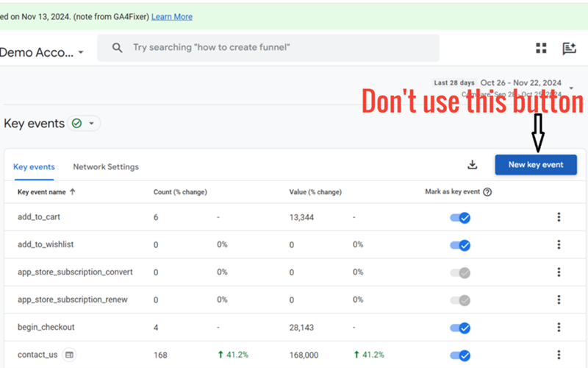Click the icon beside contact_us name

click(x=69, y=355)
